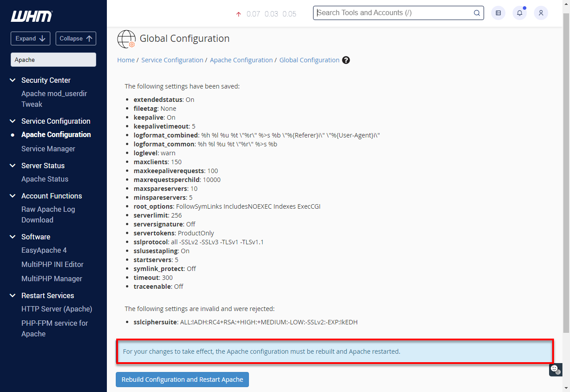Collapse the Software section
This screenshot has height=392, width=570.
12,237
